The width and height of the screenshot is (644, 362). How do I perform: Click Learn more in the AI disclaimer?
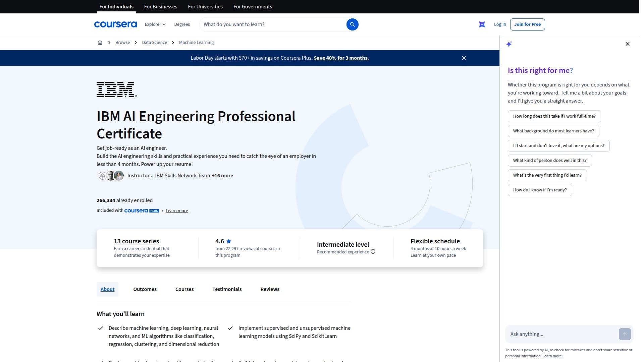tap(552, 356)
